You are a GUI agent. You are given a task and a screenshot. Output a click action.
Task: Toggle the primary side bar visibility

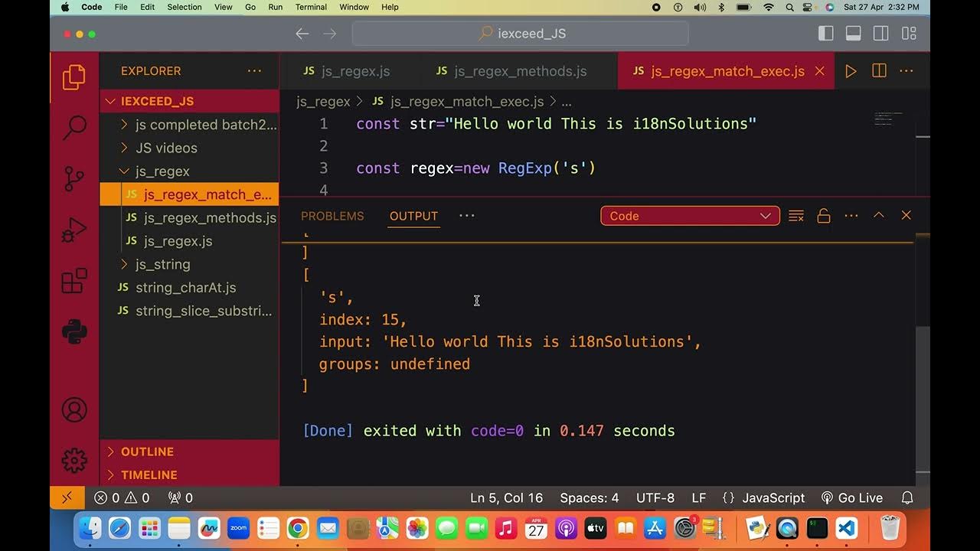826,34
